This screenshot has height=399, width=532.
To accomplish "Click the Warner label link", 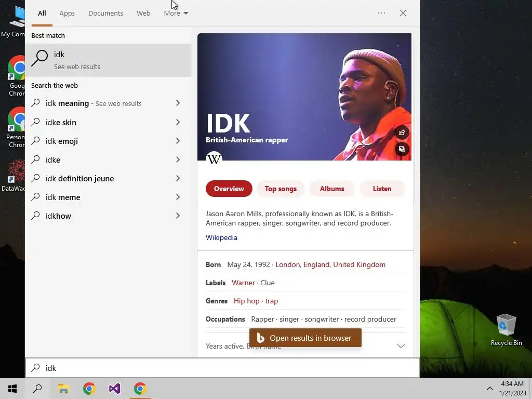I will (x=243, y=283).
